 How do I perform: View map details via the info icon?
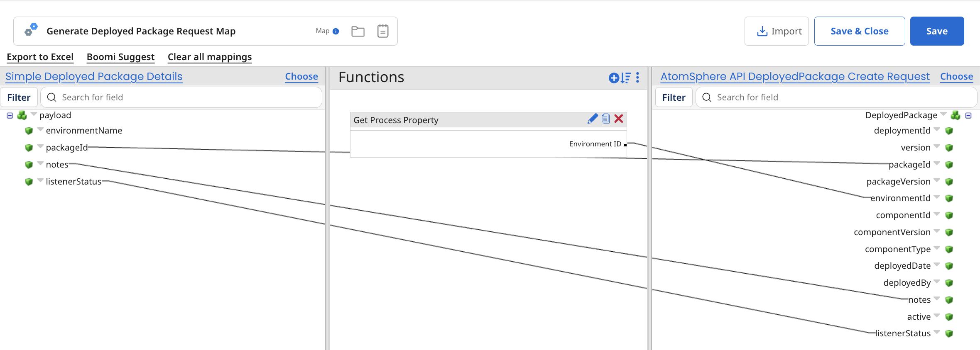pyautogui.click(x=337, y=31)
